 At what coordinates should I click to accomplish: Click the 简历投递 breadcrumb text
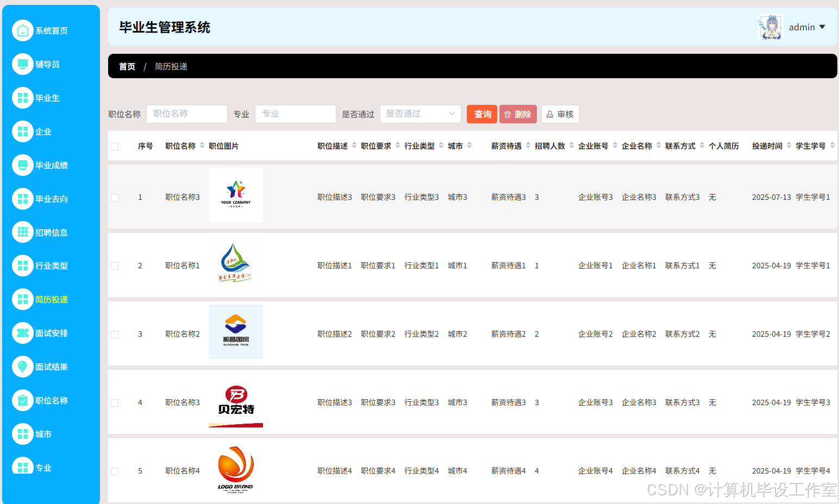point(171,66)
